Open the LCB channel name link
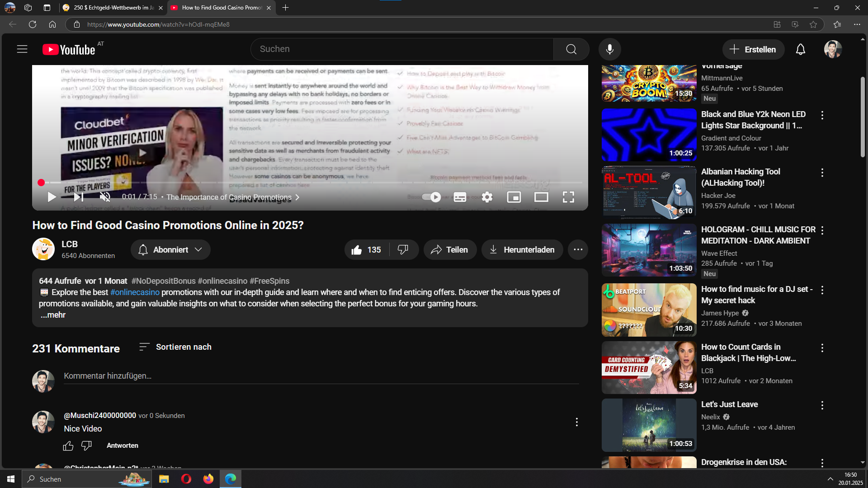The image size is (868, 488). coord(70,244)
